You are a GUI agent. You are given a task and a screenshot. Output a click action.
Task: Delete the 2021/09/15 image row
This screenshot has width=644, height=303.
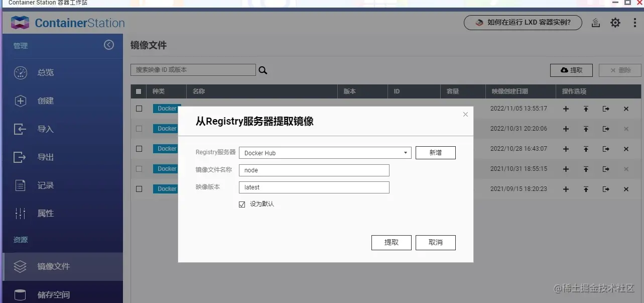[626, 189]
